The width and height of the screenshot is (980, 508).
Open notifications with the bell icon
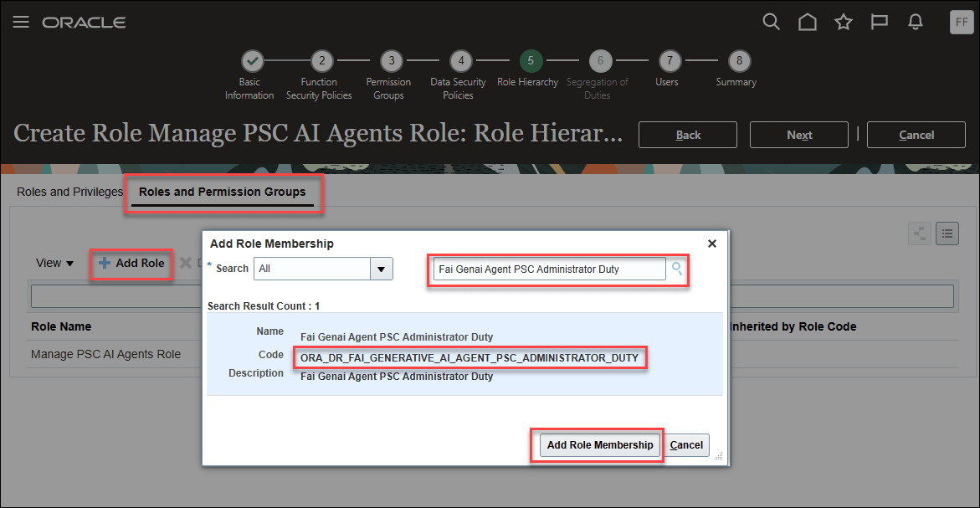point(915,22)
